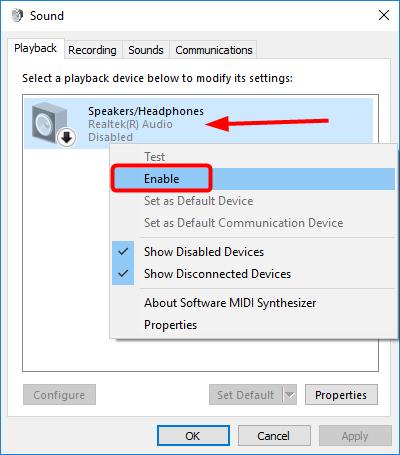The image size is (400, 455).
Task: Toggle Show Disconnected Devices checkmark
Action: (x=123, y=274)
